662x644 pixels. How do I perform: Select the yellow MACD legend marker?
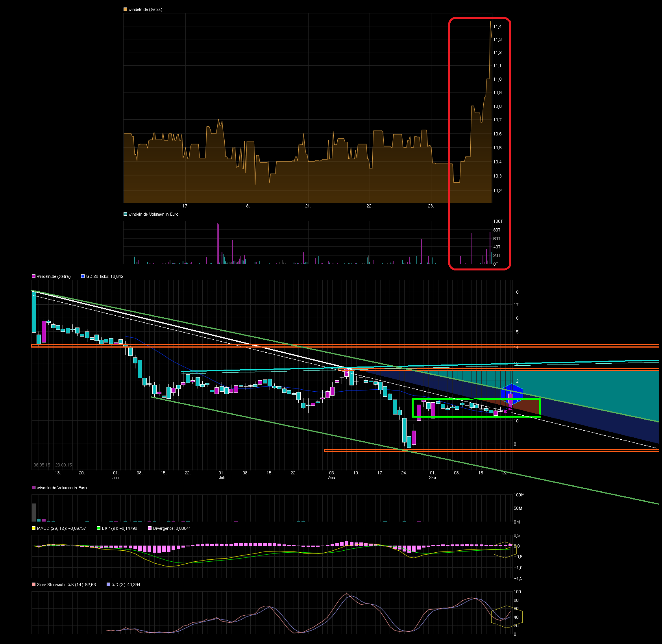coord(34,528)
